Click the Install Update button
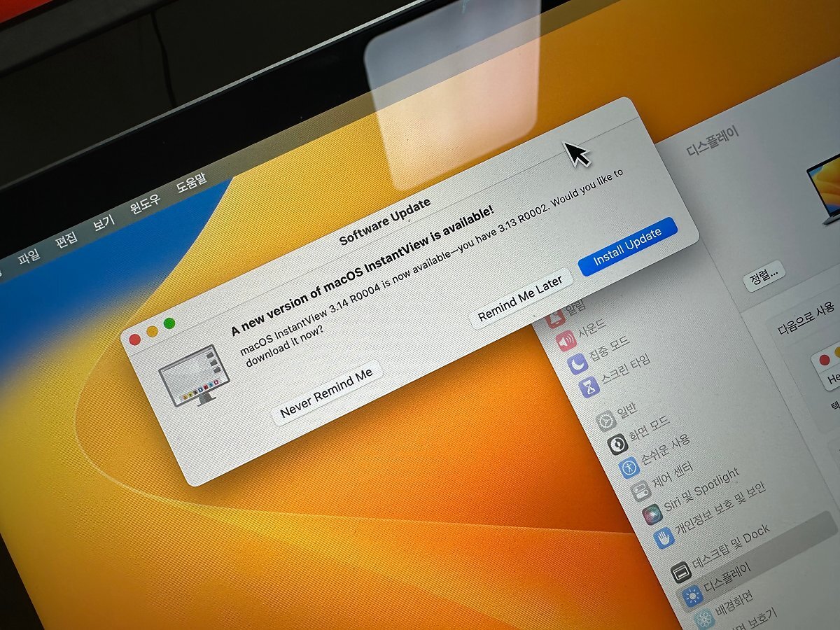The image size is (840, 630). (x=628, y=246)
